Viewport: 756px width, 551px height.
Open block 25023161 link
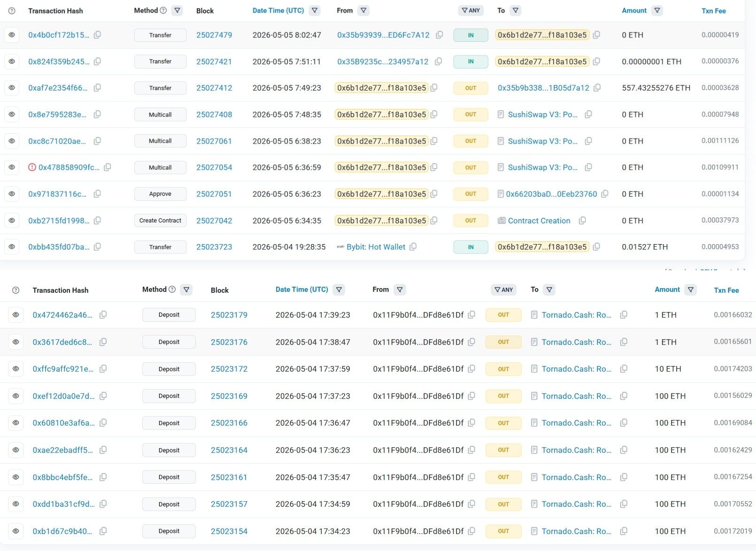pyautogui.click(x=229, y=477)
